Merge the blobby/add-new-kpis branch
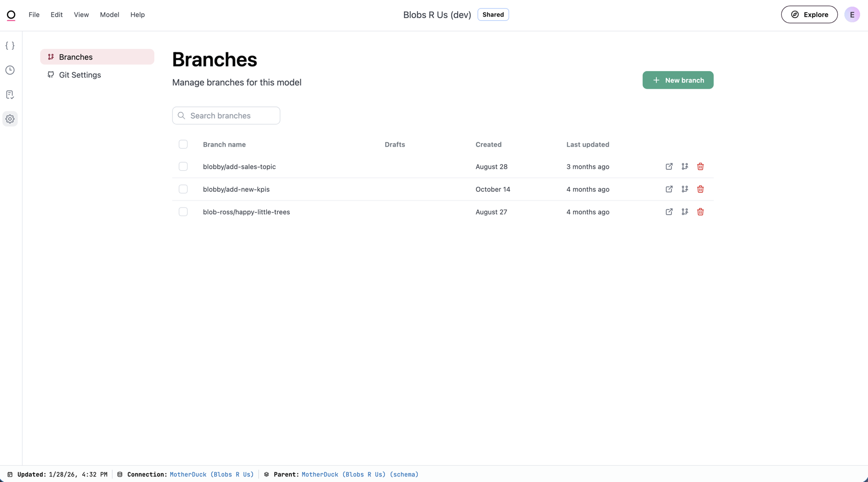The height and width of the screenshot is (482, 868). (685, 189)
